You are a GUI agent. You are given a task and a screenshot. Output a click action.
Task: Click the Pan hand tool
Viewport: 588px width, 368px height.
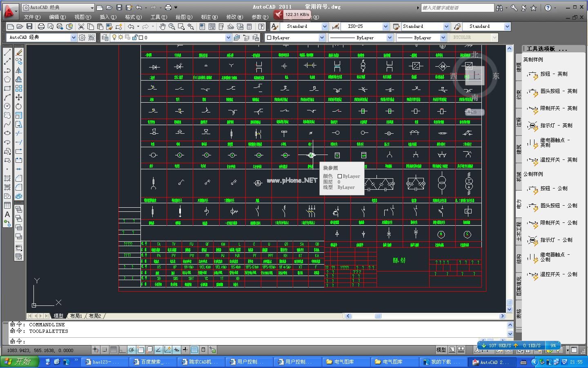pos(163,27)
